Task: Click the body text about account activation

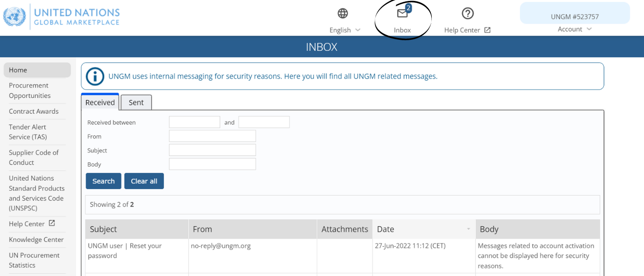Action: [x=536, y=256]
